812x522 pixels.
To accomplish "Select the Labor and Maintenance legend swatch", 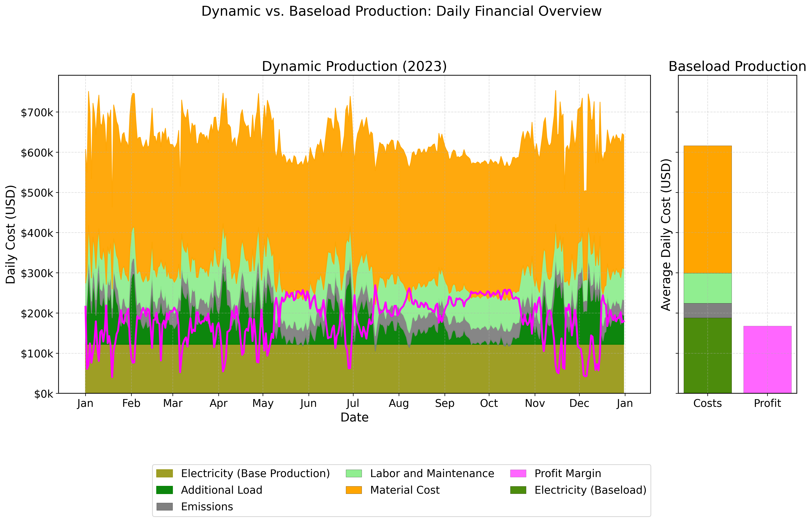I will [x=354, y=473].
